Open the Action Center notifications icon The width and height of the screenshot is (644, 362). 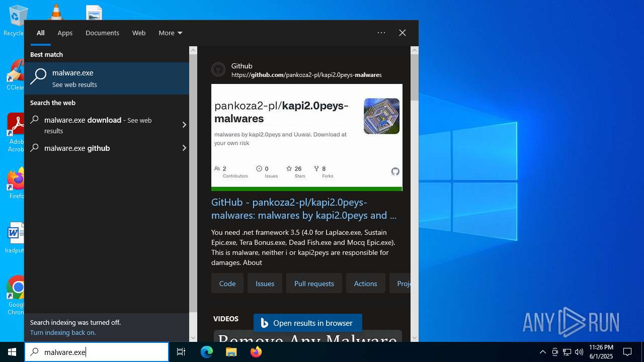(627, 352)
